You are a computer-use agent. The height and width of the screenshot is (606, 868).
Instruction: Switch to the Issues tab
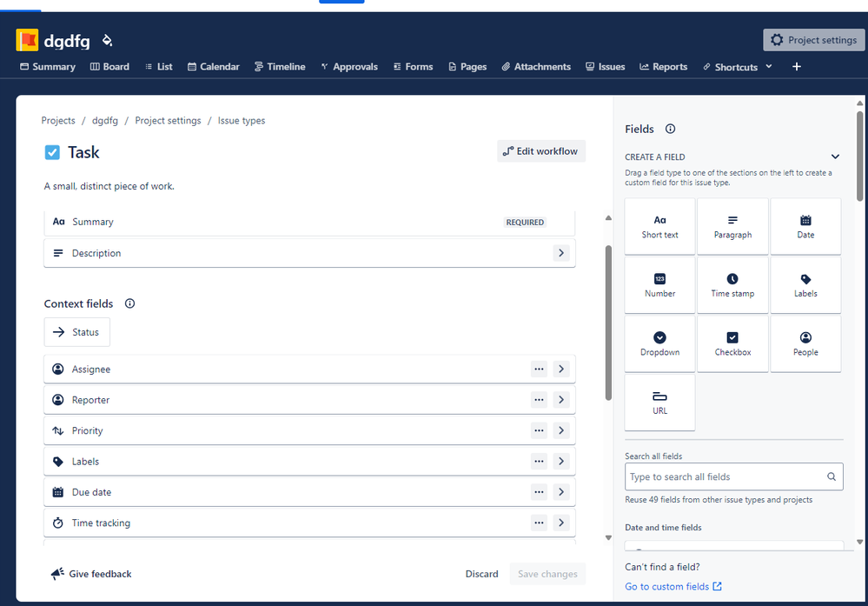[606, 66]
